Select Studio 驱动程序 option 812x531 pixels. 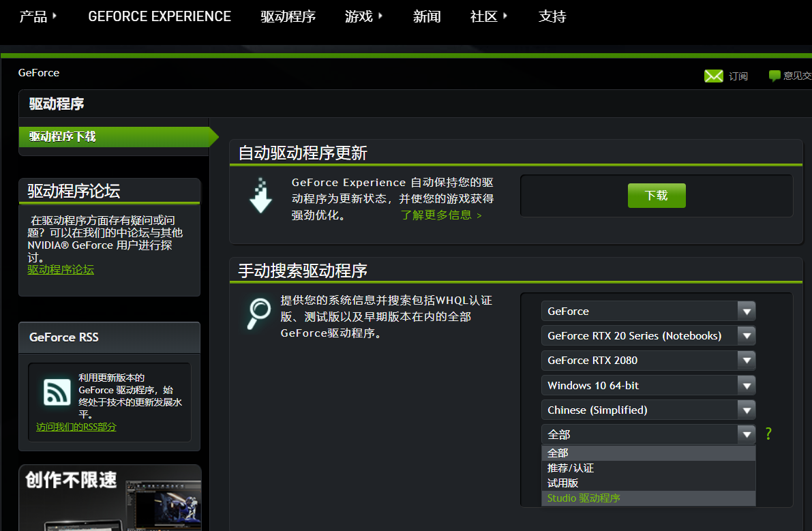point(648,498)
